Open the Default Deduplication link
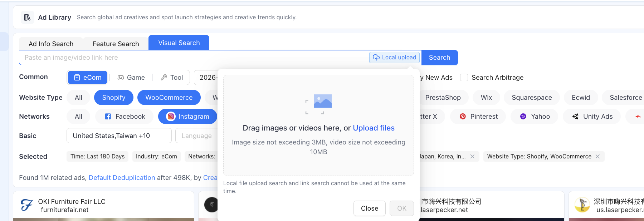The height and width of the screenshot is (221, 644). tap(122, 178)
